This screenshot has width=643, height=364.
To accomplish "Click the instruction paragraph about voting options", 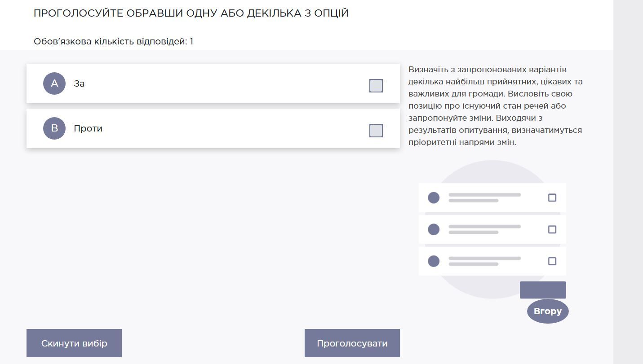I will pos(495,105).
